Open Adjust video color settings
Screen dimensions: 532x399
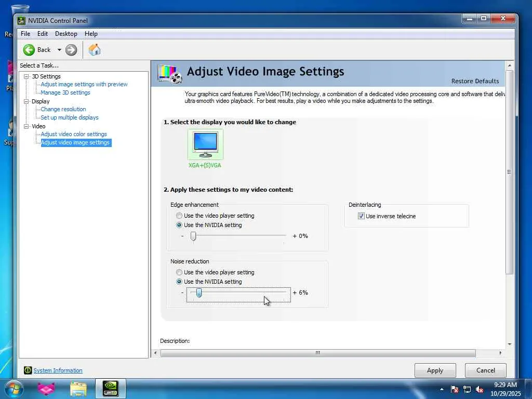(74, 134)
